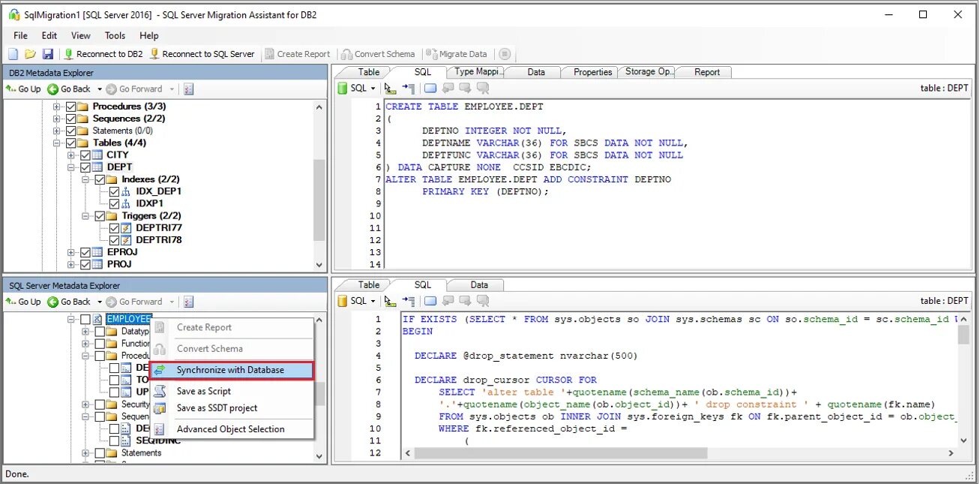Collapse the Triggers (2/2) node
Image resolution: width=980 pixels, height=484 pixels.
(x=86, y=216)
